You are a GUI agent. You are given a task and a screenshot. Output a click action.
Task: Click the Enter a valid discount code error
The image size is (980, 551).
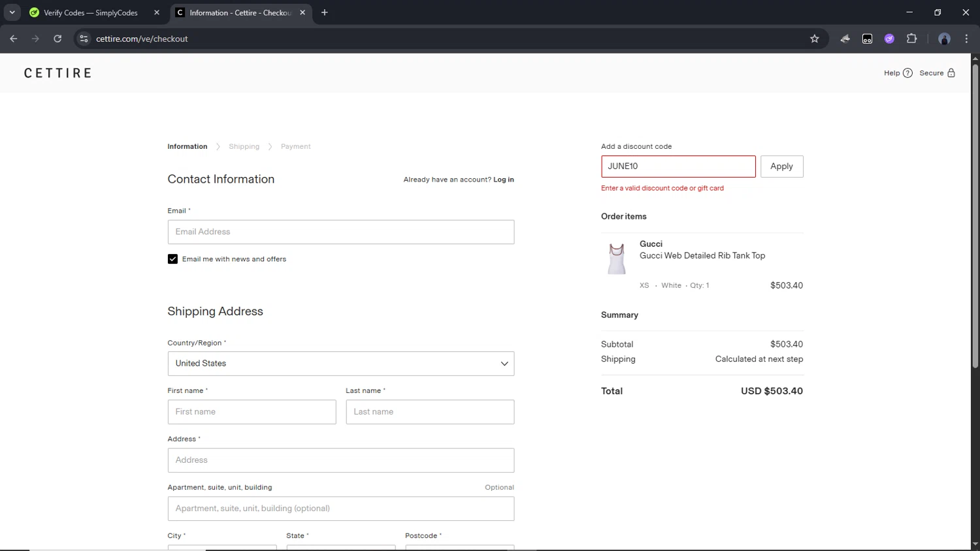(x=662, y=188)
